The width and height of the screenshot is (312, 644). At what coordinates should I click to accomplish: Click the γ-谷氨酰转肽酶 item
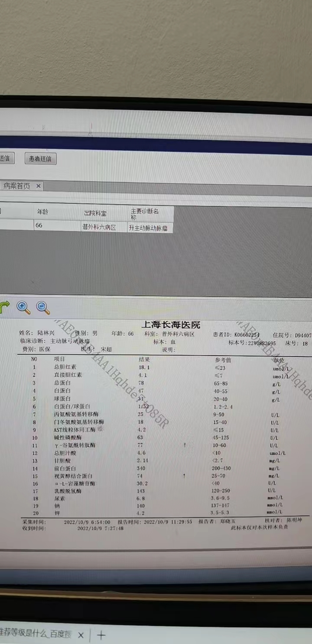[x=75, y=445]
